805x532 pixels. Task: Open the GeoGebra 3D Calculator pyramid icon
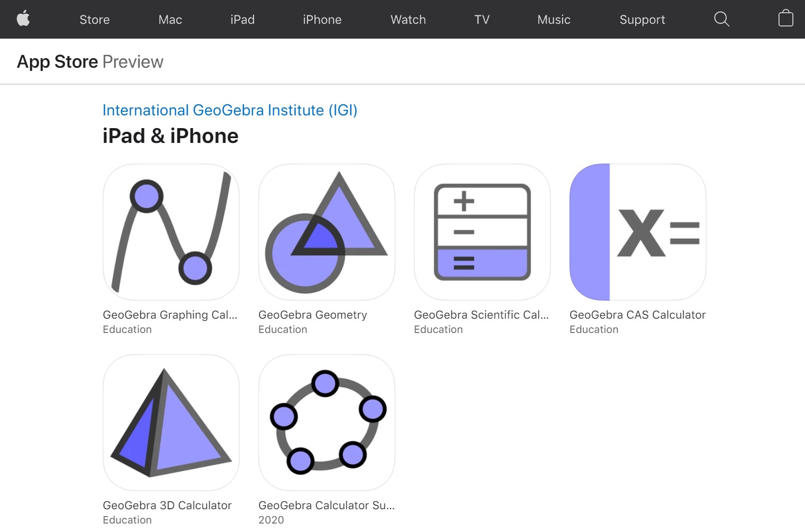(x=171, y=422)
